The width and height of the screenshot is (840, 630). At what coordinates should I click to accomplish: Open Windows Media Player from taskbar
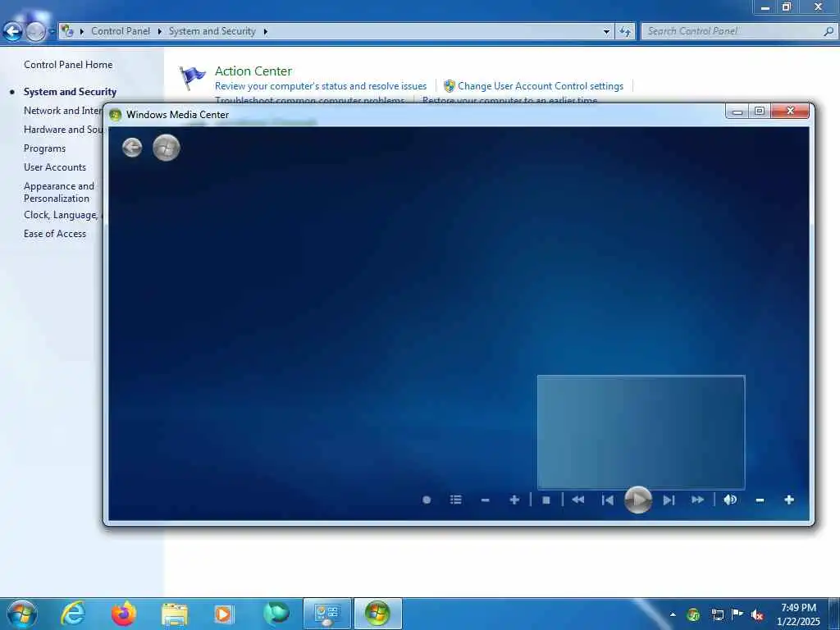(x=223, y=614)
